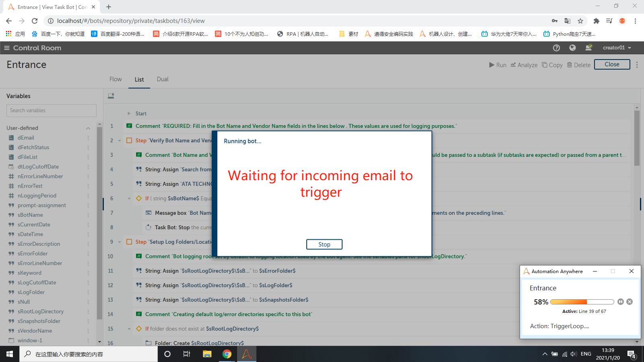Open options menu for sCurrentDate variable
The height and width of the screenshot is (362, 644).
click(88, 225)
